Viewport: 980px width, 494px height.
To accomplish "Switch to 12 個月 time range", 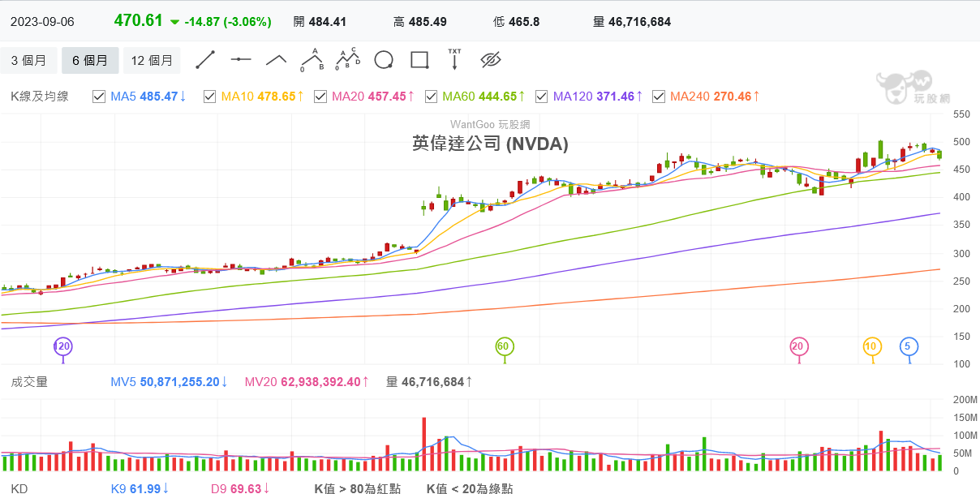I will pos(152,60).
